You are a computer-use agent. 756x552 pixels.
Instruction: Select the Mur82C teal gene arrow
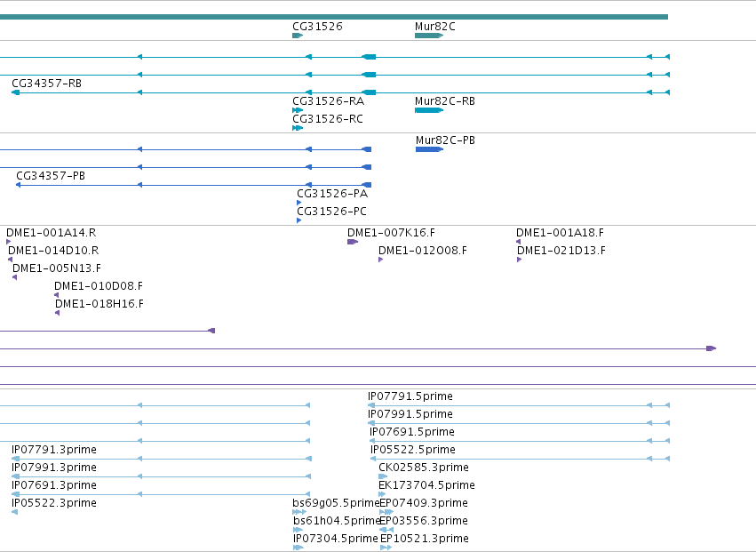point(428,36)
